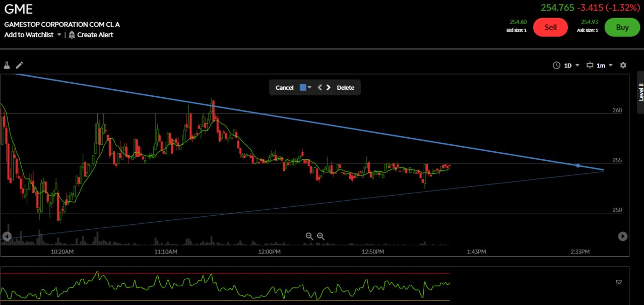
Task: Click Add to Watchlist
Action: [x=29, y=35]
